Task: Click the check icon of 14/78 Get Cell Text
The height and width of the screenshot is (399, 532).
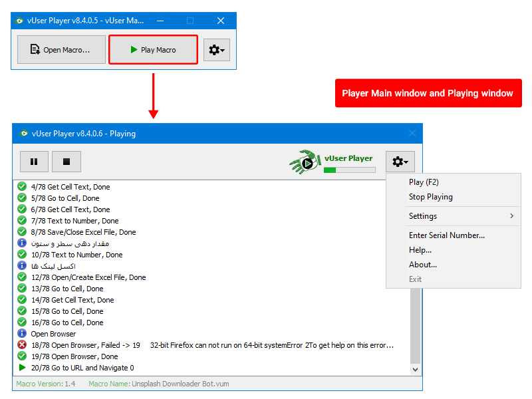Action: tap(22, 300)
